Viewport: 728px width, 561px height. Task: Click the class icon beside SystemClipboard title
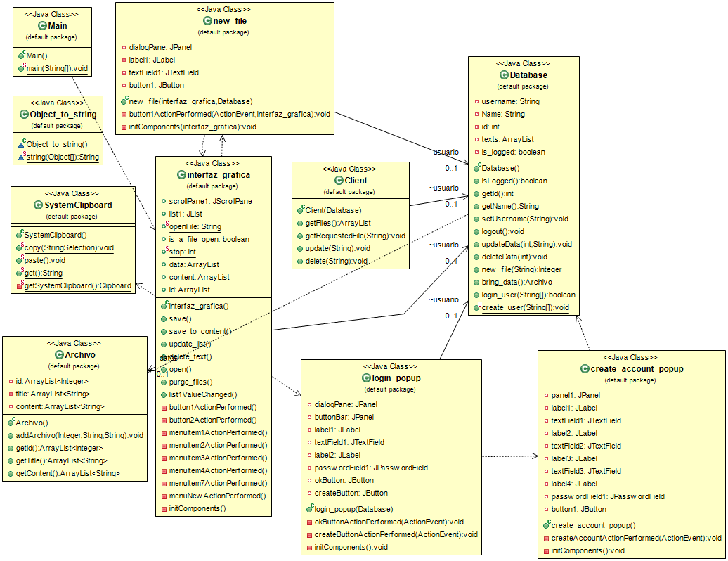[x=38, y=205]
